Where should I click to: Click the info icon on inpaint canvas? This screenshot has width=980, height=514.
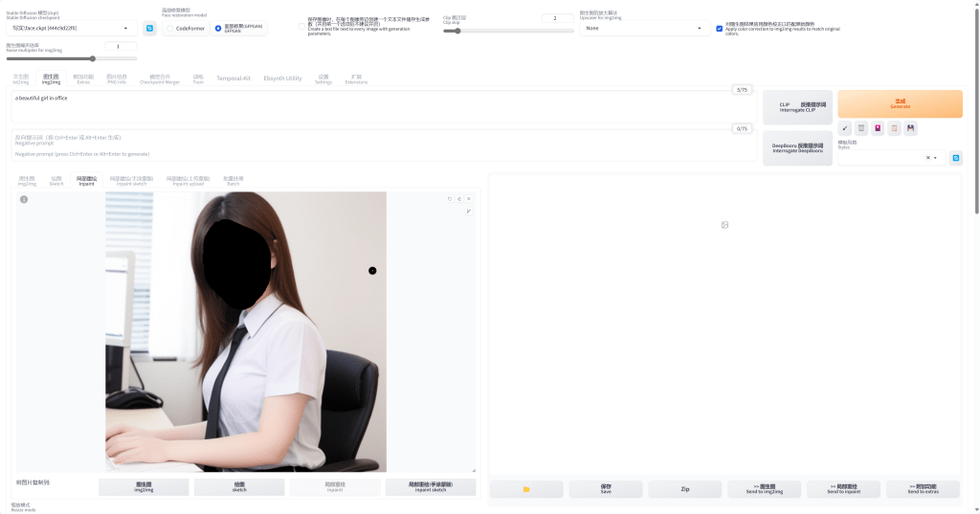point(24,199)
